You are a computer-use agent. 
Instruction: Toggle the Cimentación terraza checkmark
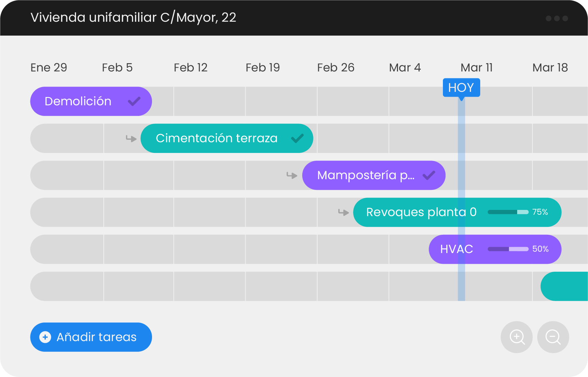297,138
